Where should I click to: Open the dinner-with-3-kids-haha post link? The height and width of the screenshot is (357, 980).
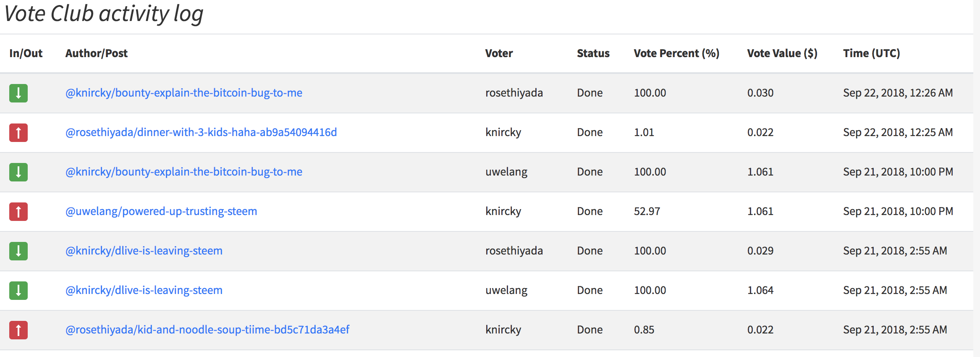(201, 132)
